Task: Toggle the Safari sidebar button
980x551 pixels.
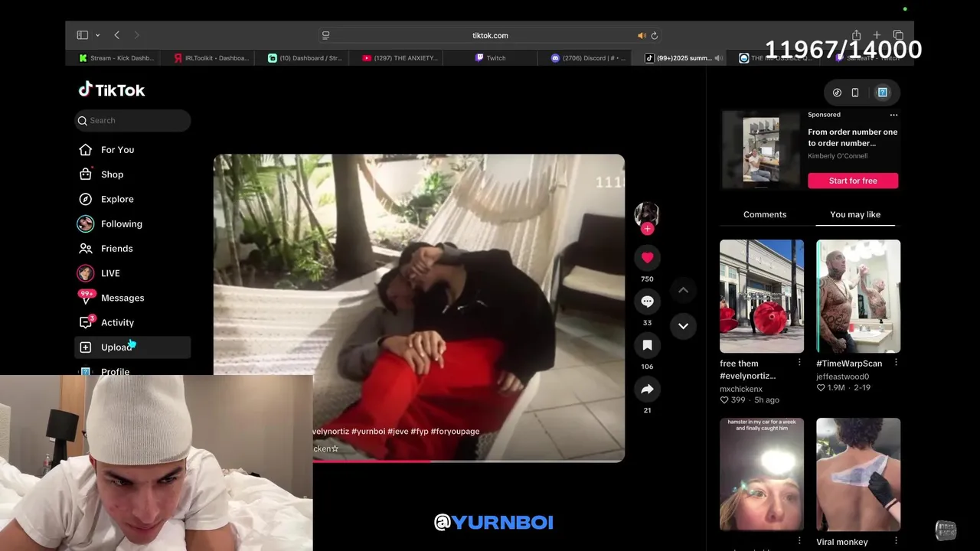Action: coord(83,35)
